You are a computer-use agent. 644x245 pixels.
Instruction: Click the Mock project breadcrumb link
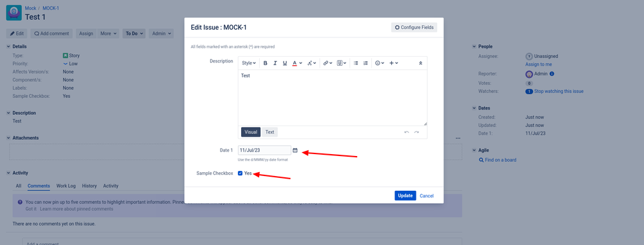click(x=30, y=8)
